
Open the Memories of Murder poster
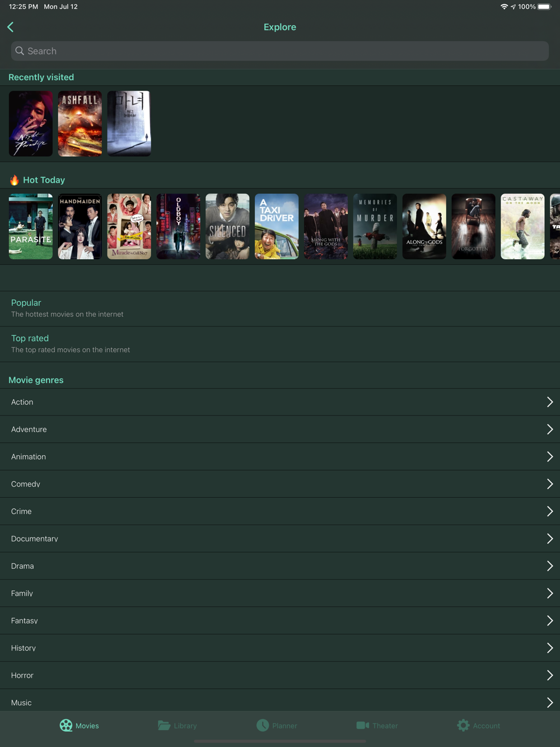(x=375, y=226)
